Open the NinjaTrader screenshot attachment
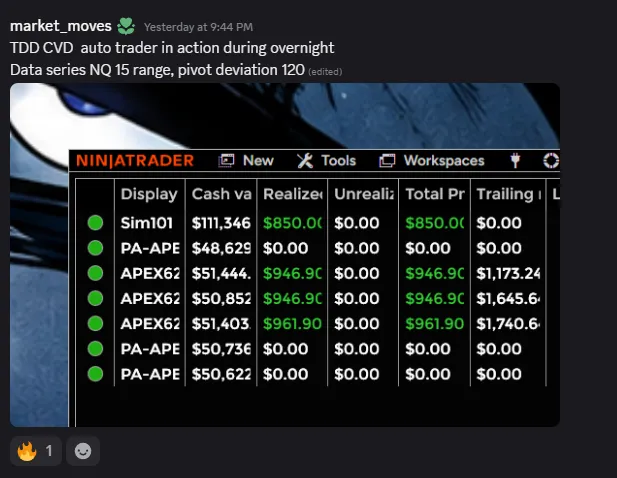 285,255
